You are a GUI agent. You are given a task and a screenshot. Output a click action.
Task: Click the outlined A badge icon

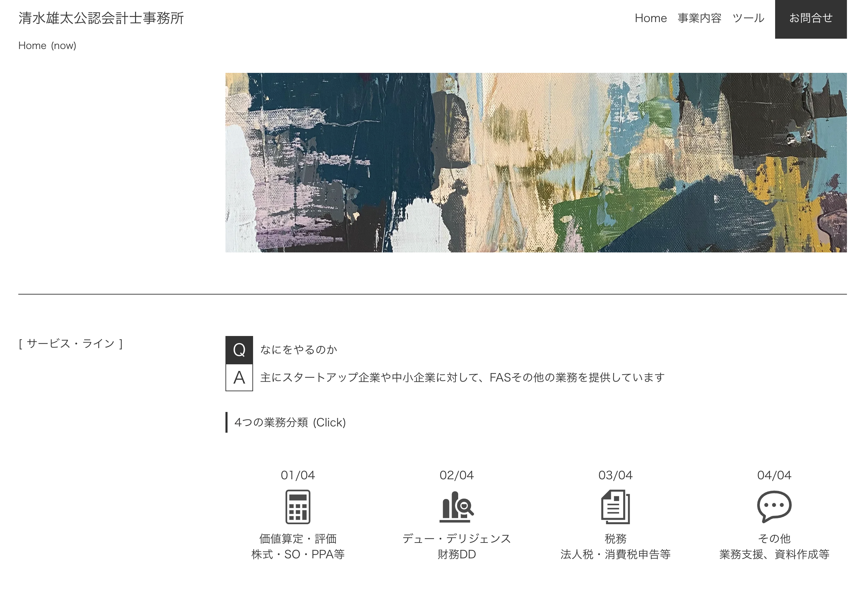[x=239, y=377]
